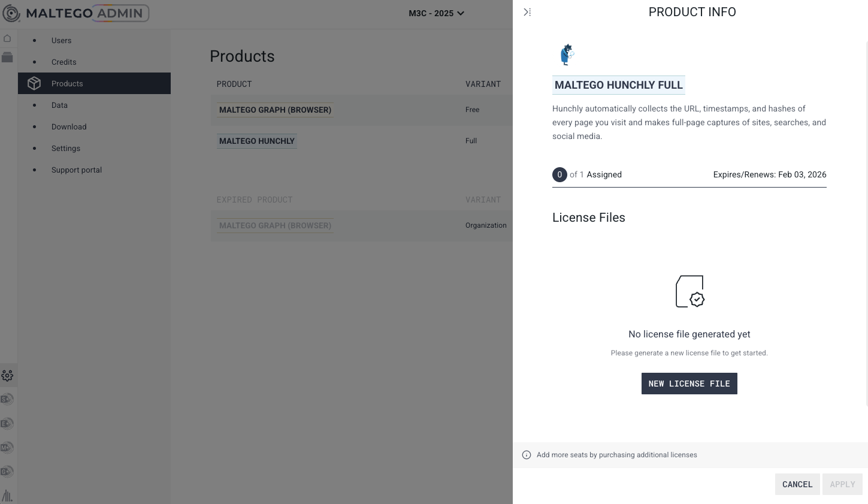Click the Hunchly product logo thumbnail

[x=567, y=55]
